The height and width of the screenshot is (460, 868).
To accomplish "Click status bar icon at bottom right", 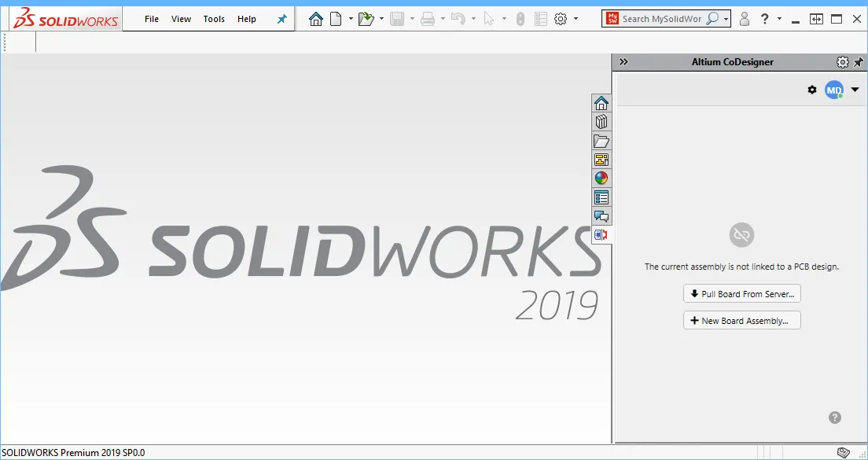I will 843,453.
